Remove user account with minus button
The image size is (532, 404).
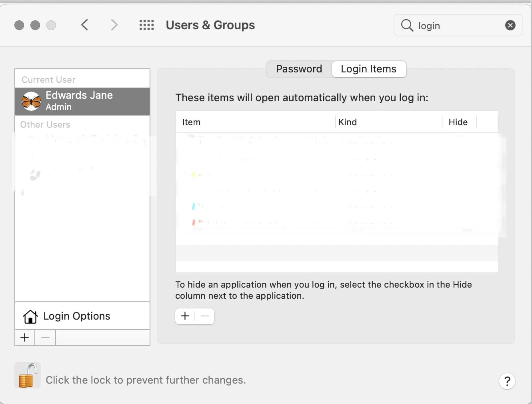pyautogui.click(x=45, y=338)
